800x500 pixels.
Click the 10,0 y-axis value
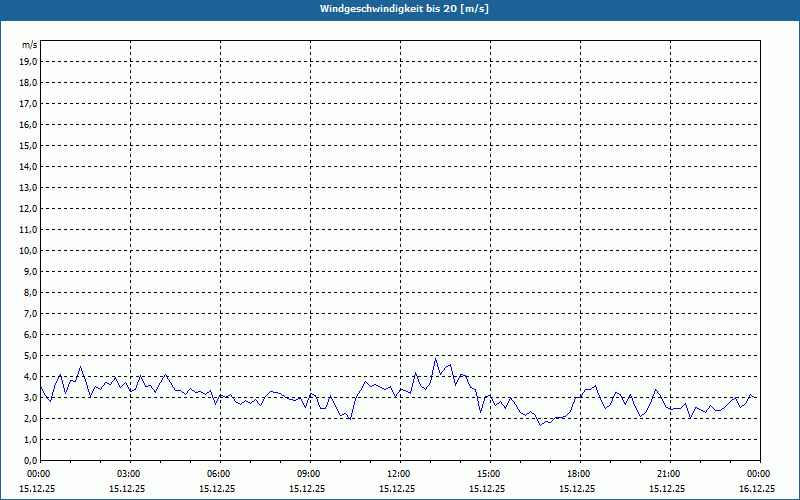pyautogui.click(x=29, y=250)
